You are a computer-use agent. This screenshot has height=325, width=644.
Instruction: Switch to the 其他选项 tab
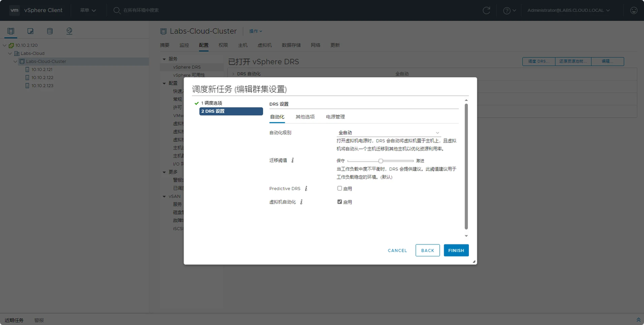[x=305, y=117]
